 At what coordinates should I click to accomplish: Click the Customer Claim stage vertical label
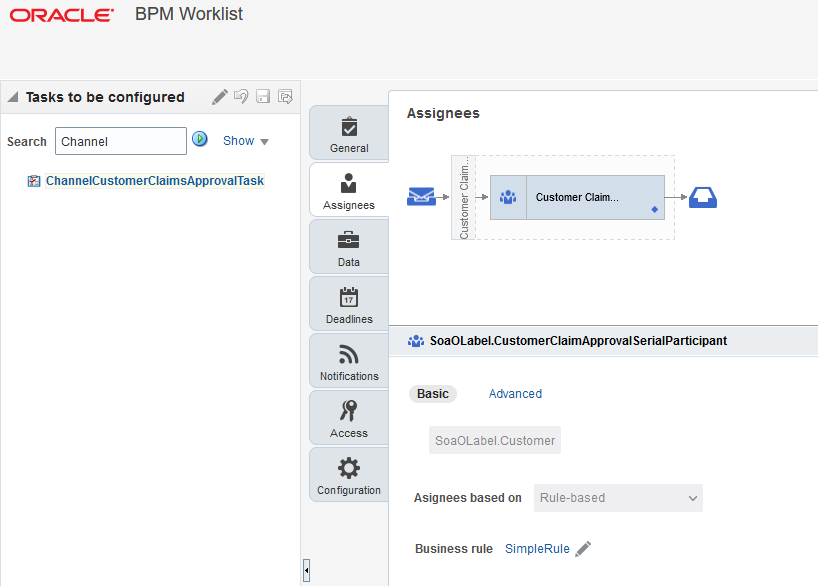pos(464,198)
